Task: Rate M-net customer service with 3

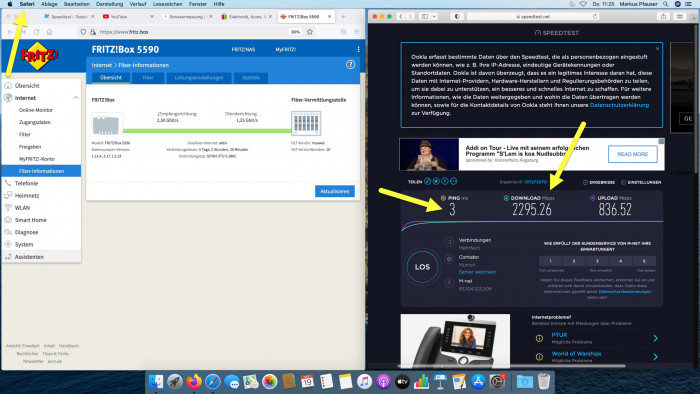Action: point(597,261)
